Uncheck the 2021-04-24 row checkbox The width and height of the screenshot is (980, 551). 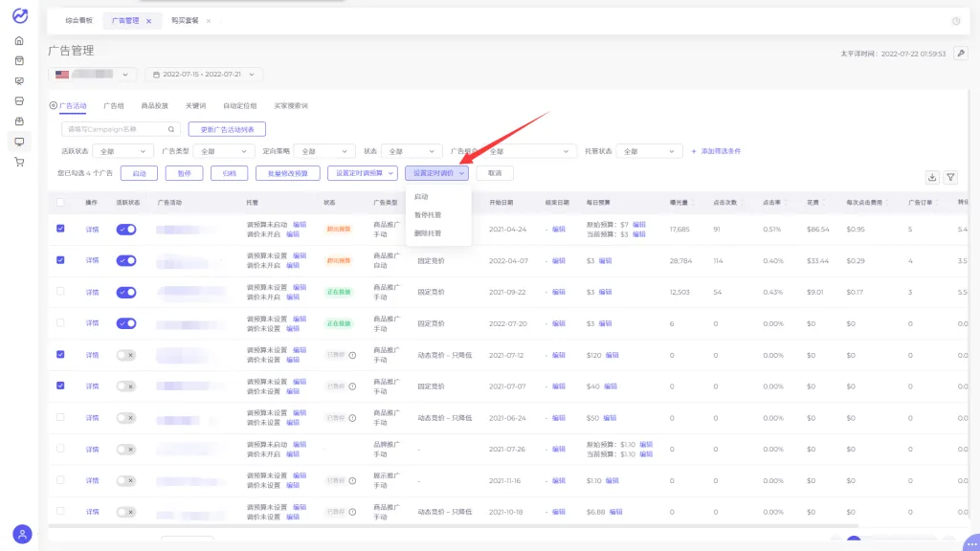[60, 229]
